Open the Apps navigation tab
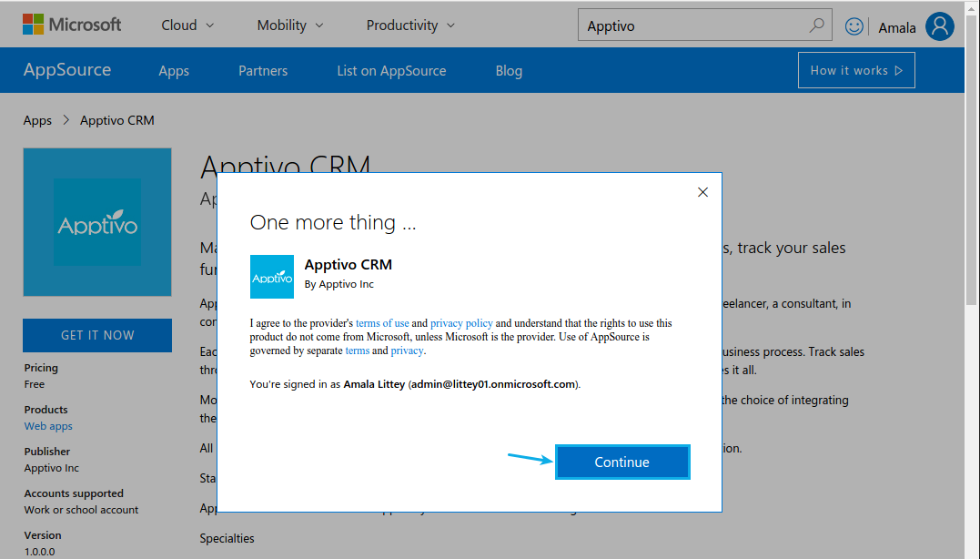The height and width of the screenshot is (559, 980). click(174, 71)
